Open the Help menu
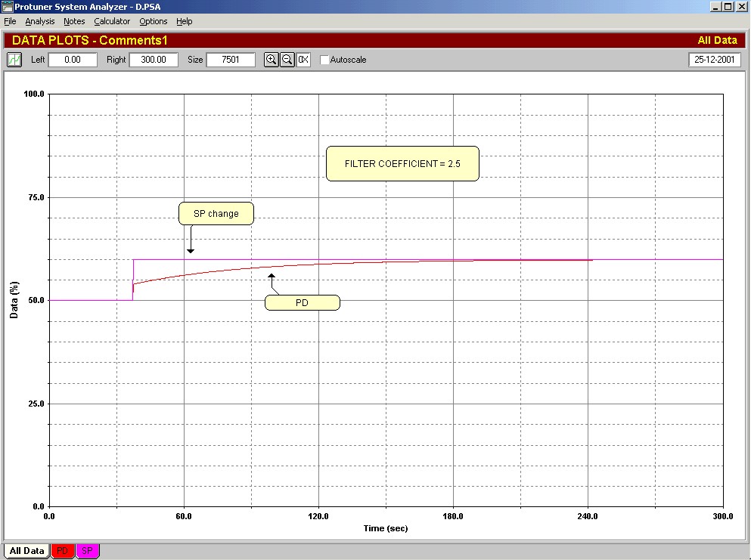Image resolution: width=751 pixels, height=560 pixels. point(185,21)
